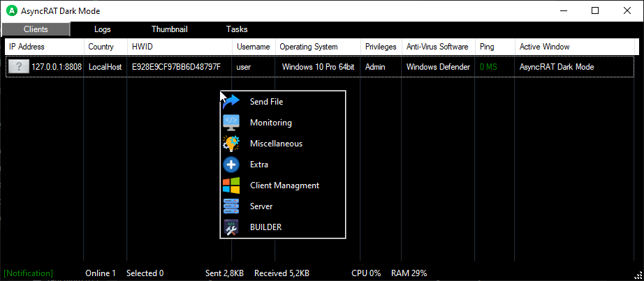Viewport: 644px width, 281px height.
Task: Click the green AsyncRAT title bar icon
Action: point(11,10)
